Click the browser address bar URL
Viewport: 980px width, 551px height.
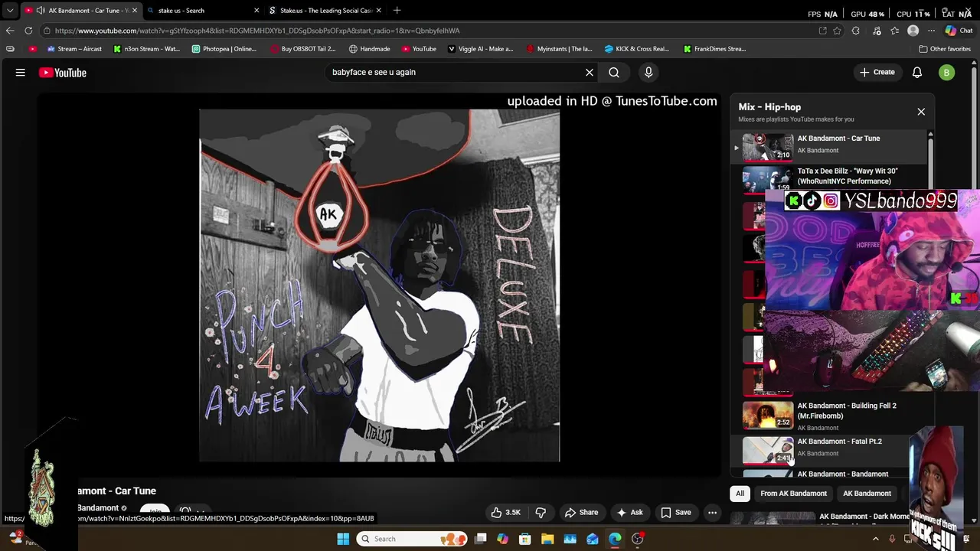point(257,31)
